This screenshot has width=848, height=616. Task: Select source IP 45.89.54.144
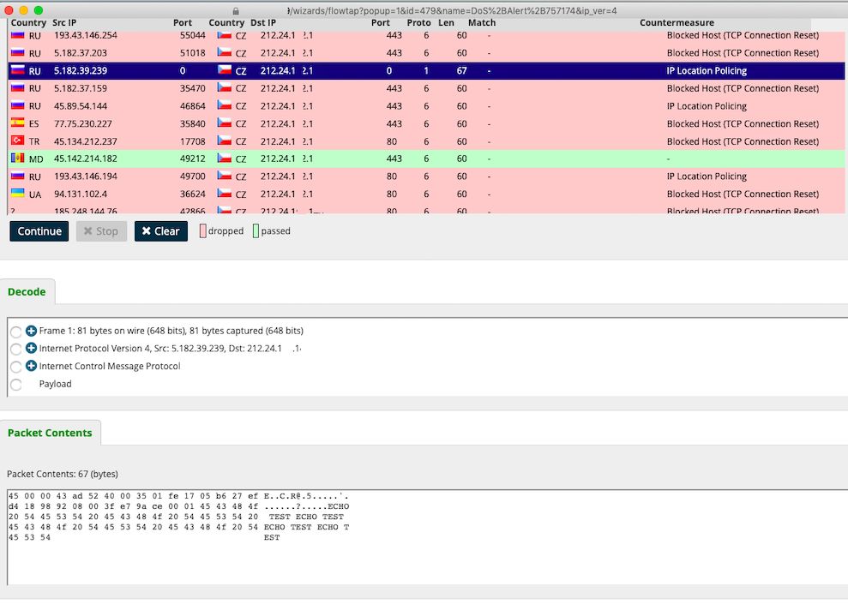tap(80, 106)
